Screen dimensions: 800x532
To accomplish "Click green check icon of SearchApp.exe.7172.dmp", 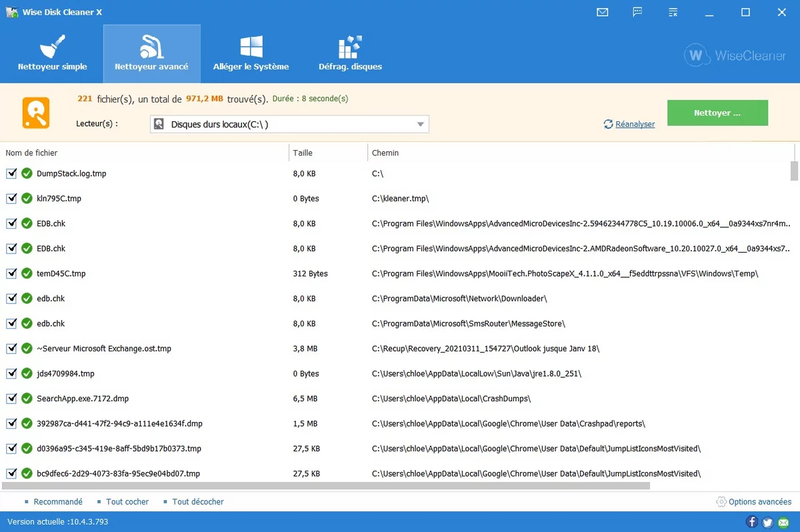I will pos(27,399).
